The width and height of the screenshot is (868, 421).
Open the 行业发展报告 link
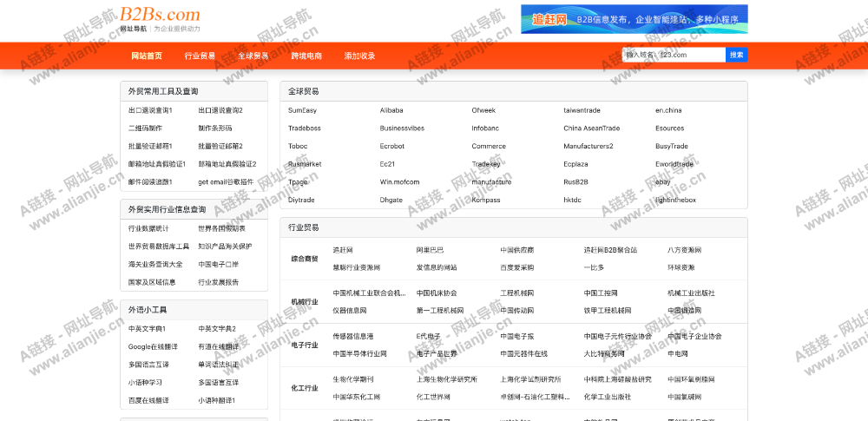[x=218, y=282]
